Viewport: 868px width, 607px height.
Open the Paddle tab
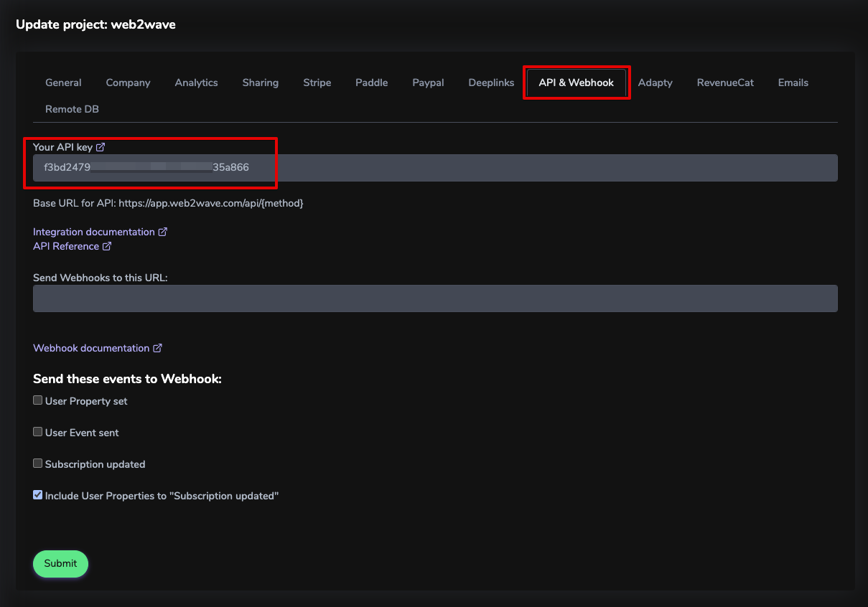371,83
